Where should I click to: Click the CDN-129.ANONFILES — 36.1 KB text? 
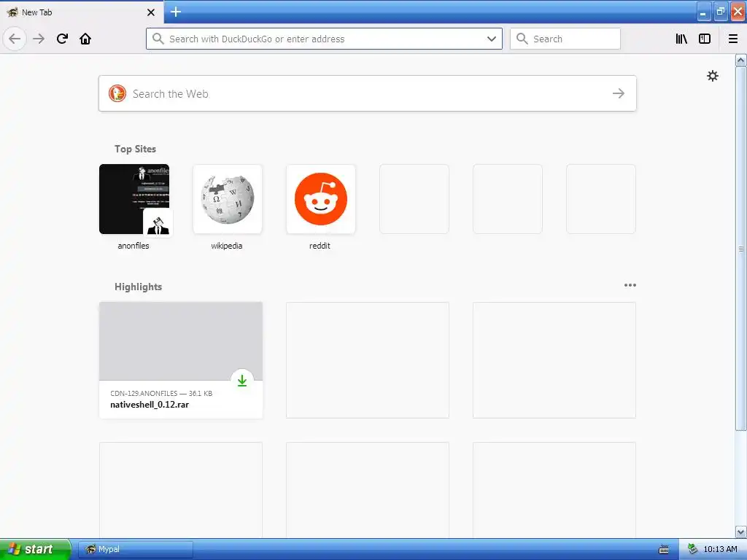coord(161,393)
